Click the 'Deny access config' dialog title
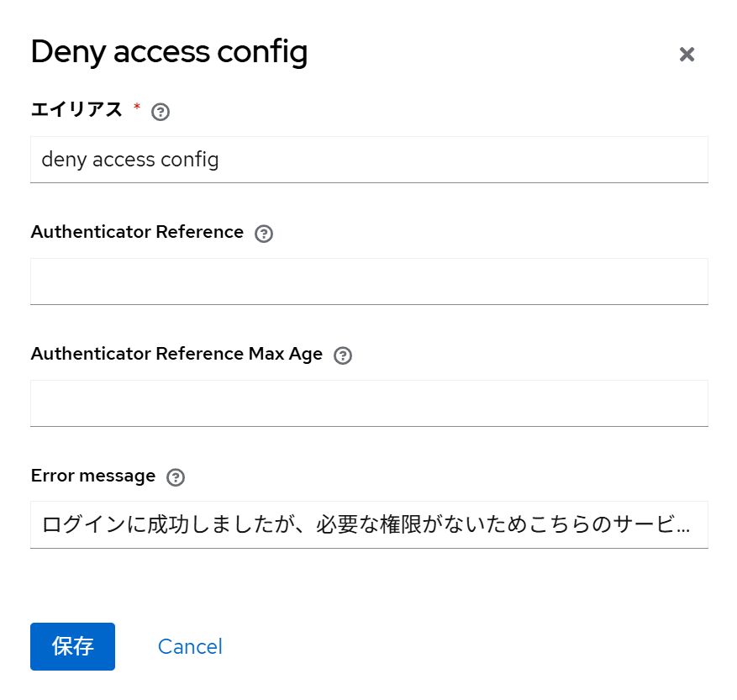737x700 pixels. (x=169, y=52)
